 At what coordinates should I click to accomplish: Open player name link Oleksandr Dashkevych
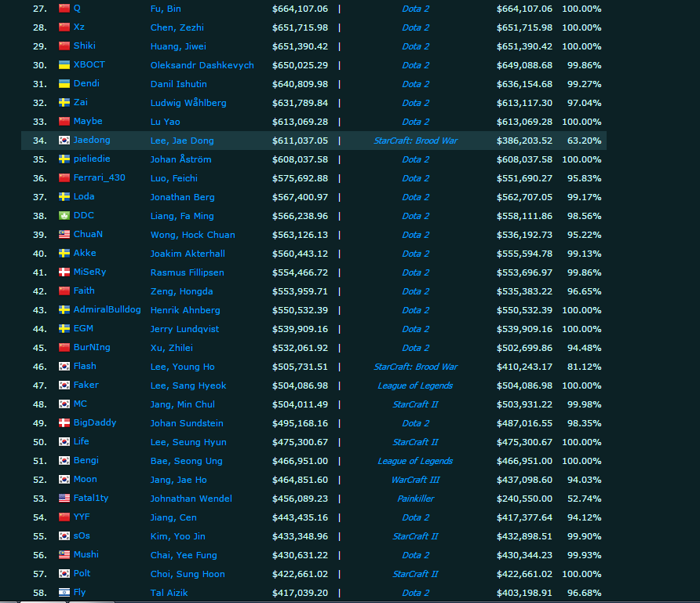(202, 65)
